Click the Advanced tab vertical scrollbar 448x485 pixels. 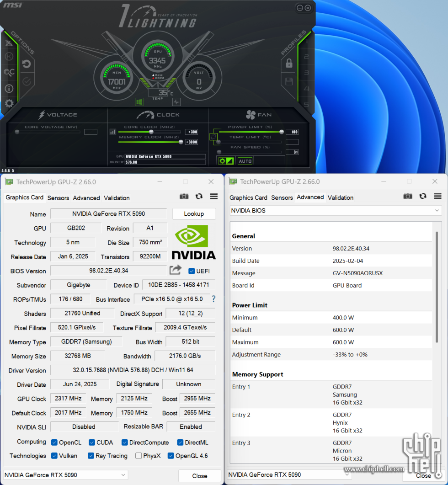(x=437, y=287)
